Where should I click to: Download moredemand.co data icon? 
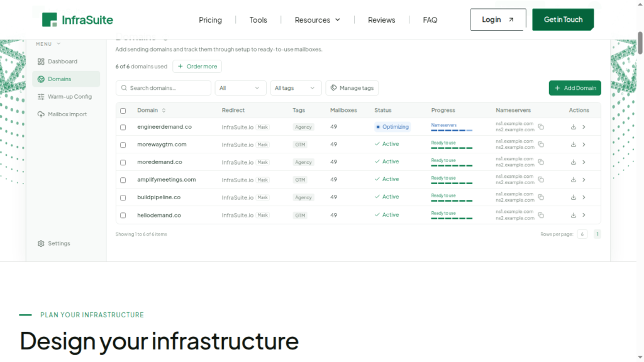pos(574,162)
